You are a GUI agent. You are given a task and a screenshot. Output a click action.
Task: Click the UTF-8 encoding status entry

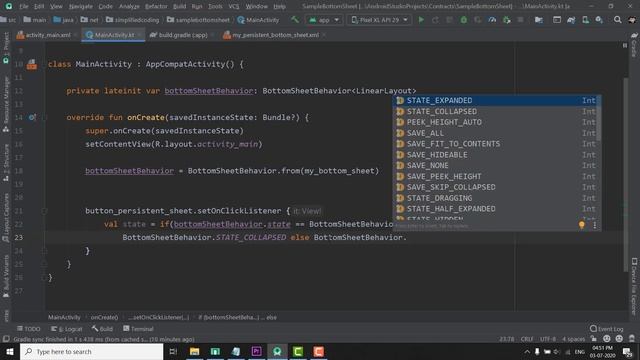(x=547, y=339)
